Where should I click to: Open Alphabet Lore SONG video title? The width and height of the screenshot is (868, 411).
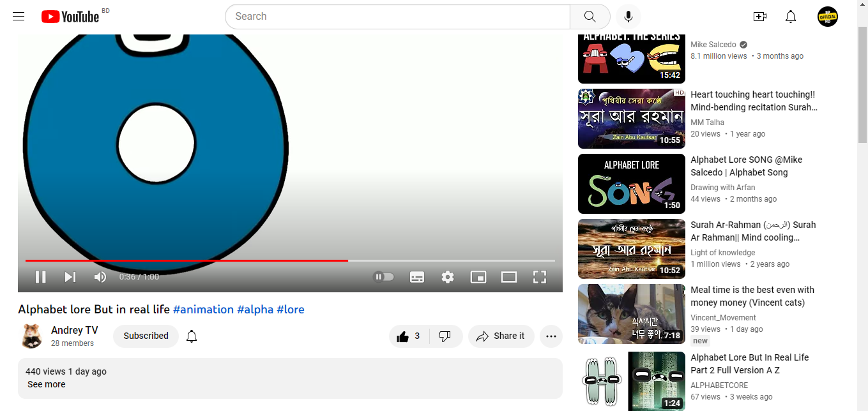click(x=746, y=166)
